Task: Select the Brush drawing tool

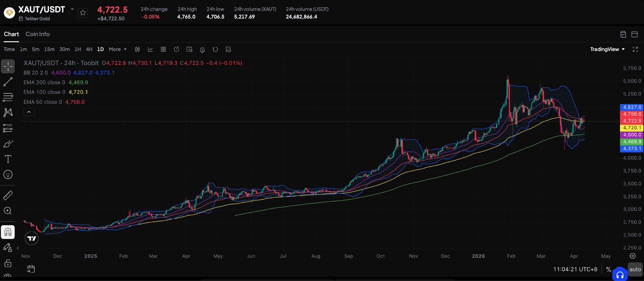Action: [8, 144]
